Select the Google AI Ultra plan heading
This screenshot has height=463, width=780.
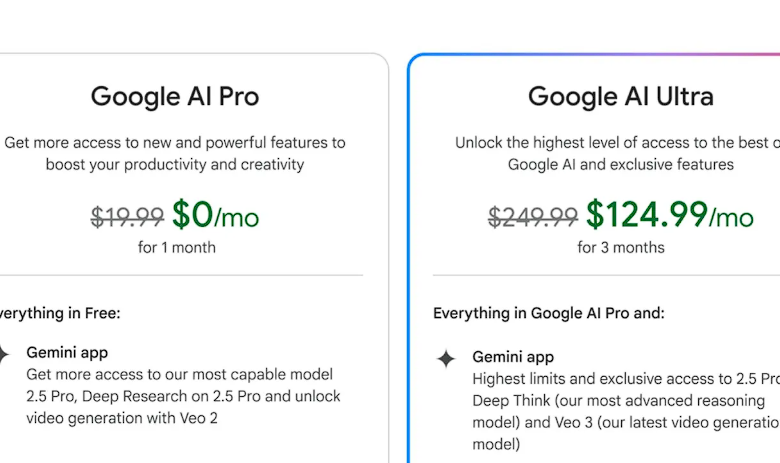[620, 96]
